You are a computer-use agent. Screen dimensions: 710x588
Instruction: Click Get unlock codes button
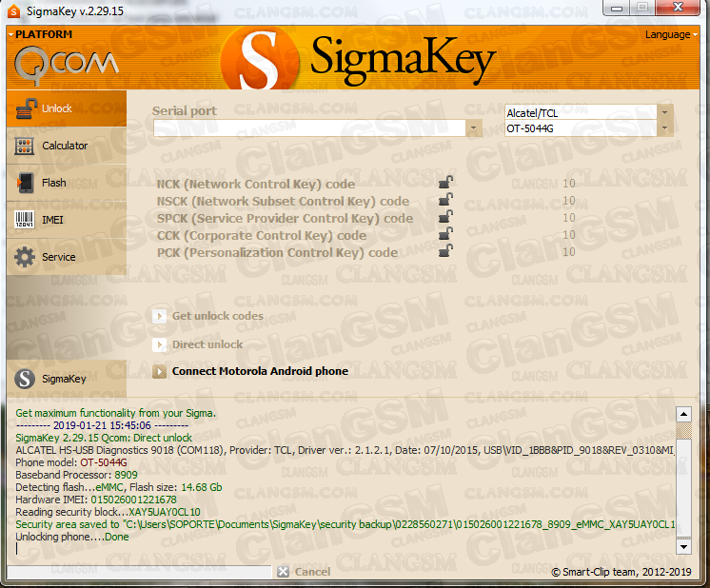(208, 316)
